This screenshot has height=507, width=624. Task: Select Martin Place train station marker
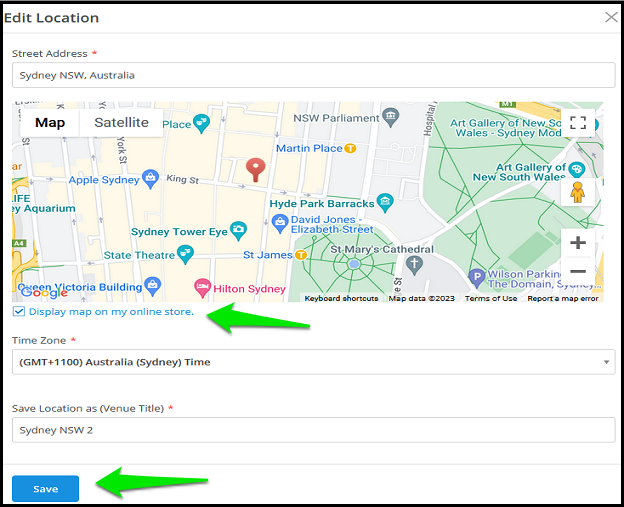(350, 148)
